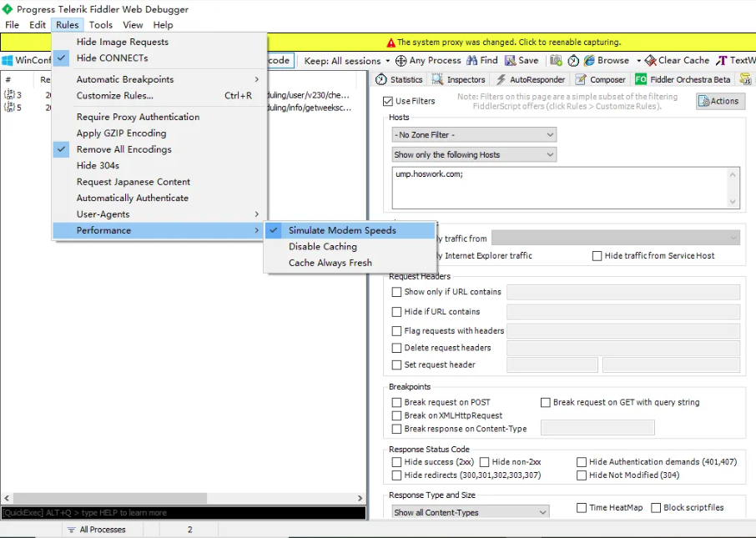Viewport: 756px width, 538px height.
Task: Click the QuickExec command input box
Action: point(183,513)
